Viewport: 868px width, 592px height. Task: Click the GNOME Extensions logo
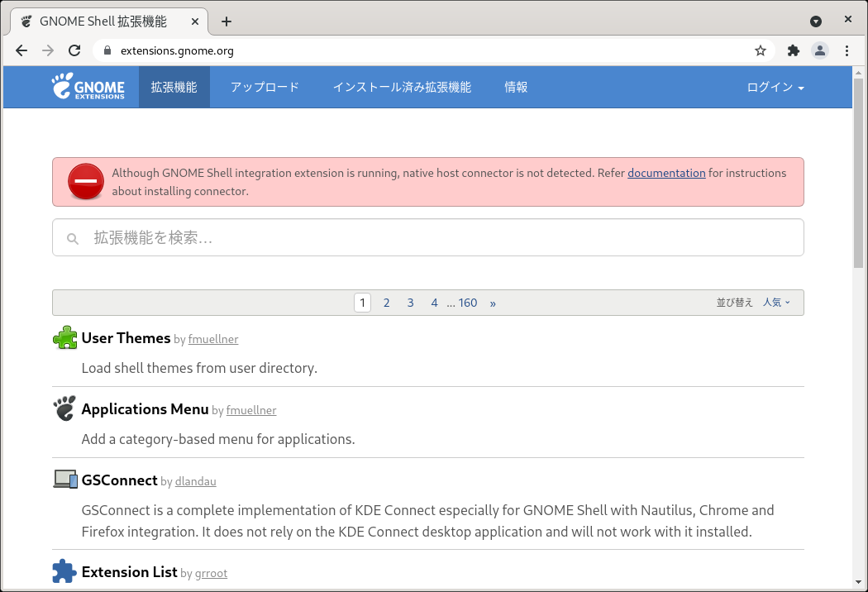coord(88,86)
